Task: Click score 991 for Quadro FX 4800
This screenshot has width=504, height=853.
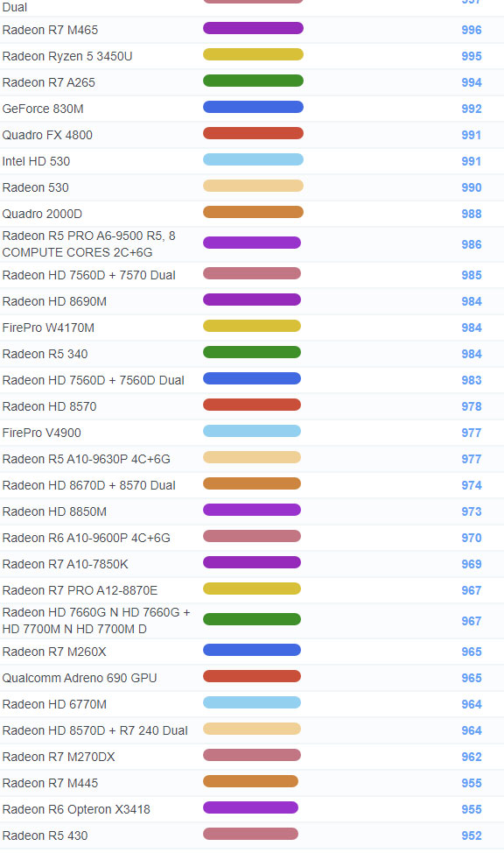Action: (472, 134)
